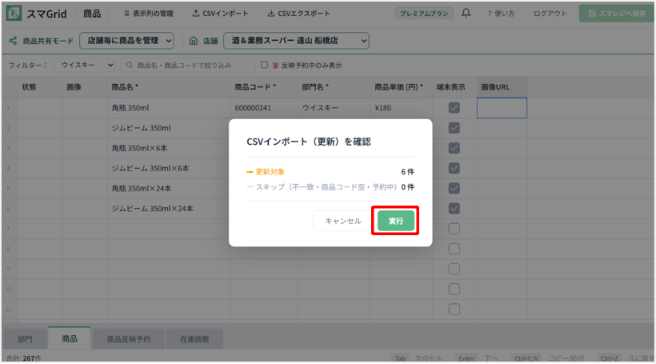The width and height of the screenshot is (656, 364).
Task: Select the ジムビーム 350ml cell
Action: click(169, 128)
